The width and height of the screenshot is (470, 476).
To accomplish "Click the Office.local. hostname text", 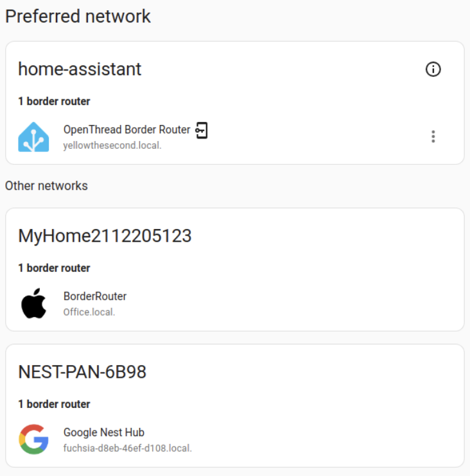I will click(89, 312).
